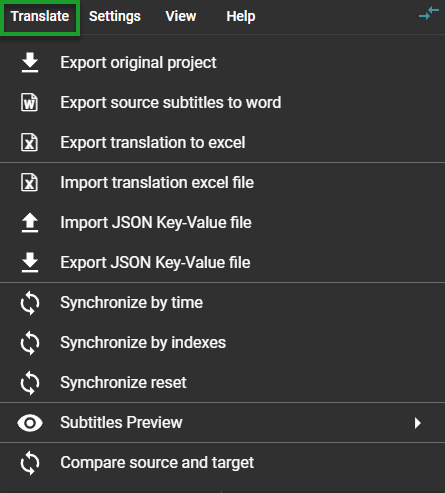The height and width of the screenshot is (493, 445).
Task: Click the Excel icon next to Export translation
Action: coord(30,142)
